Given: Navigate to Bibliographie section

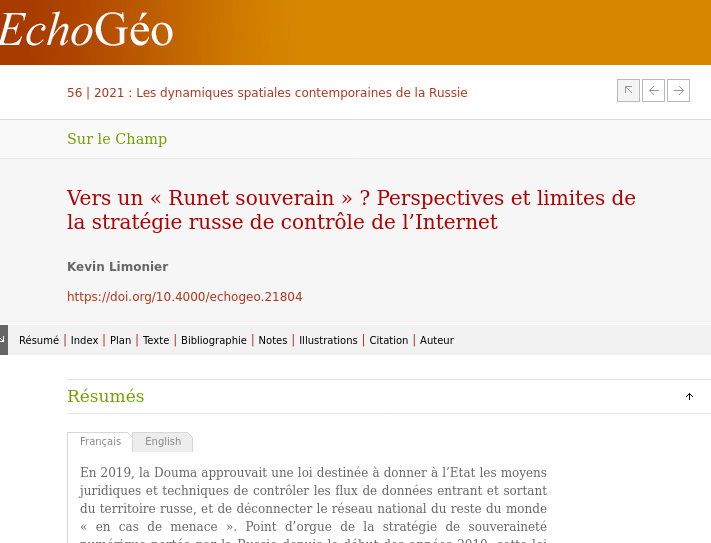Looking at the screenshot, I should 214,341.
